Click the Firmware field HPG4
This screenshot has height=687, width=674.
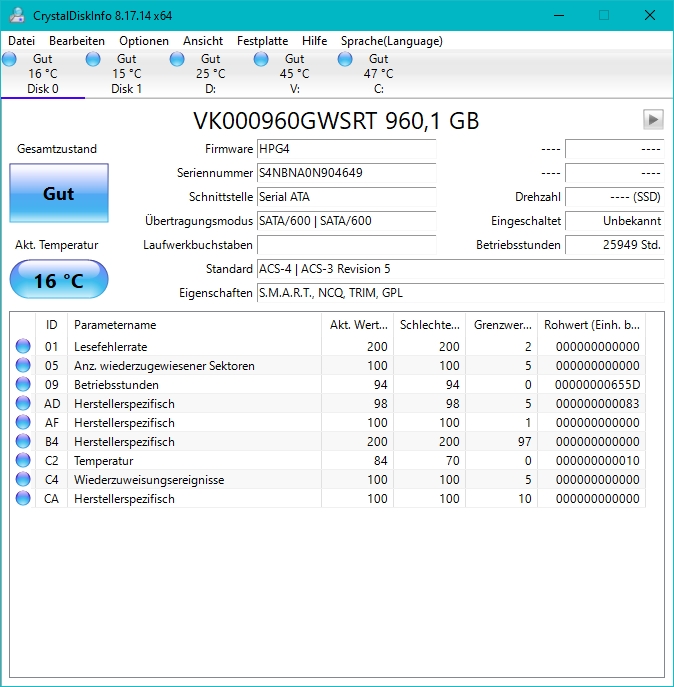(x=346, y=149)
